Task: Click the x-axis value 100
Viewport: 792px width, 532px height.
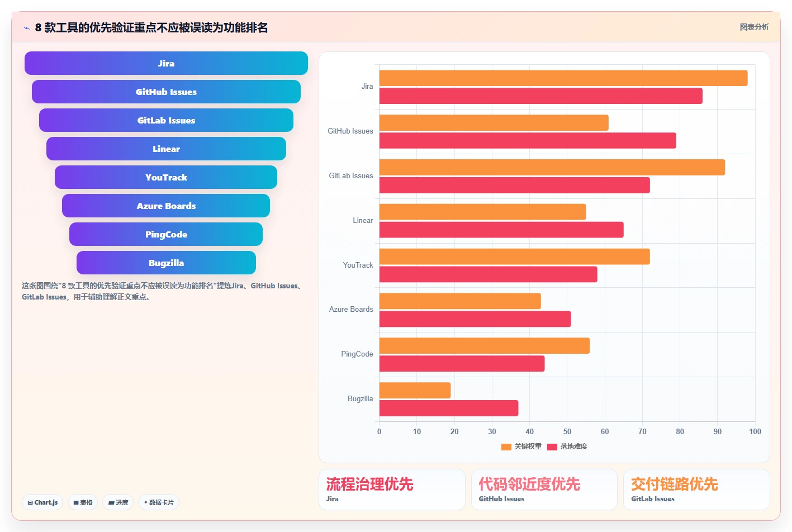Action: (755, 431)
